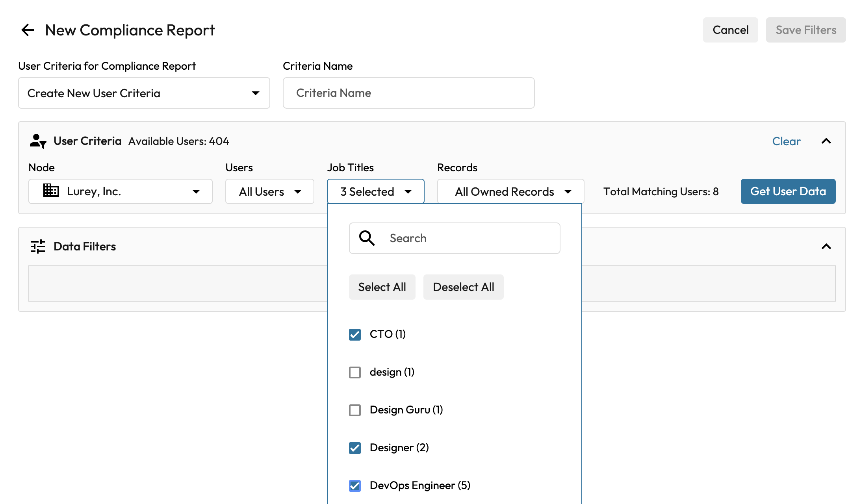Deselect the DevOps Engineer checkbox
The height and width of the screenshot is (504, 861).
(355, 485)
